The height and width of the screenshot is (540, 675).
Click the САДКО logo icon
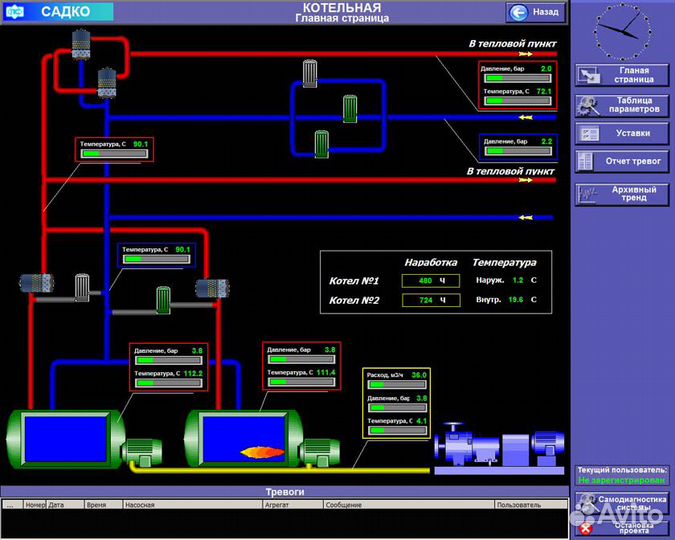pos(16,12)
